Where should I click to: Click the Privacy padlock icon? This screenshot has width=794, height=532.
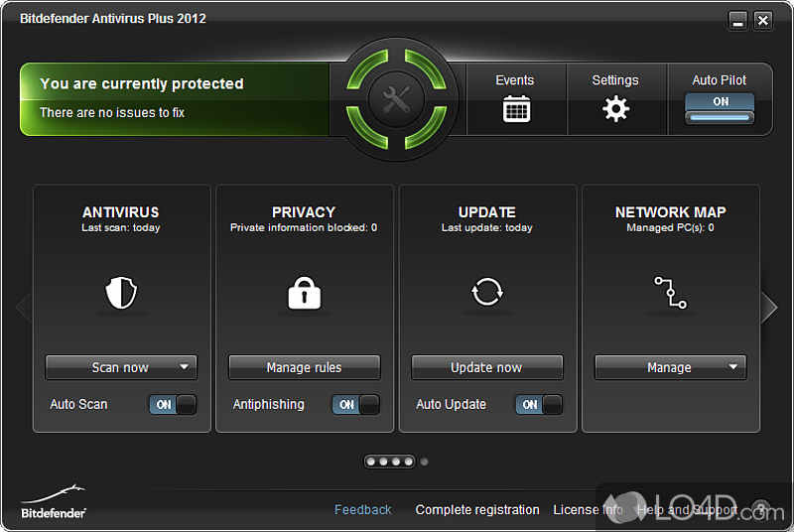(305, 292)
